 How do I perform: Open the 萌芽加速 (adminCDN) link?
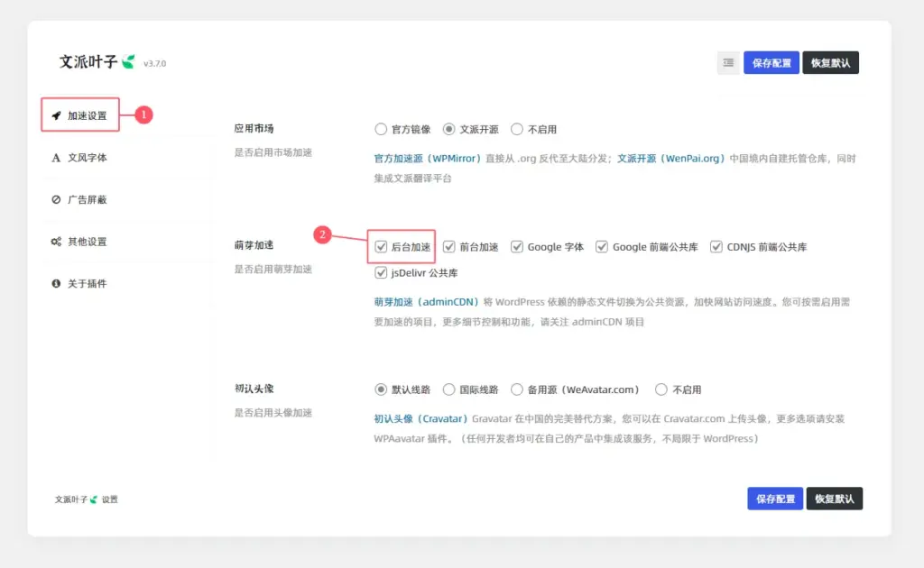[x=428, y=302]
